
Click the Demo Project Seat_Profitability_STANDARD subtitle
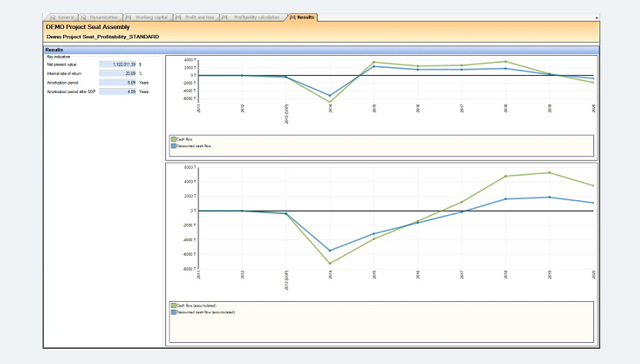(103, 37)
